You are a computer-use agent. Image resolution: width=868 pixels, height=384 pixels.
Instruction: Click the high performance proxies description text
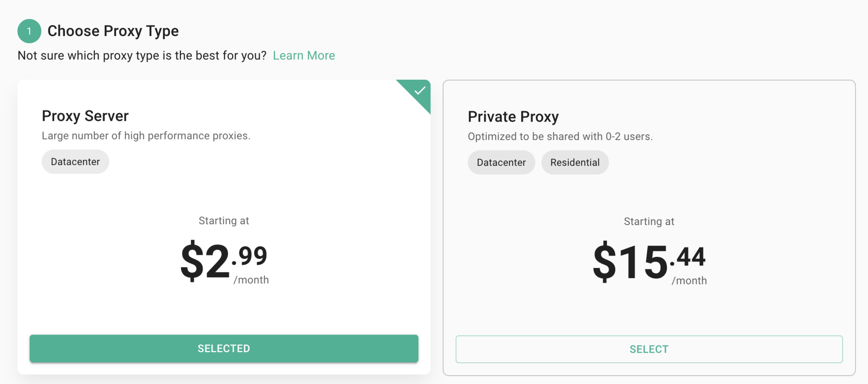click(146, 136)
